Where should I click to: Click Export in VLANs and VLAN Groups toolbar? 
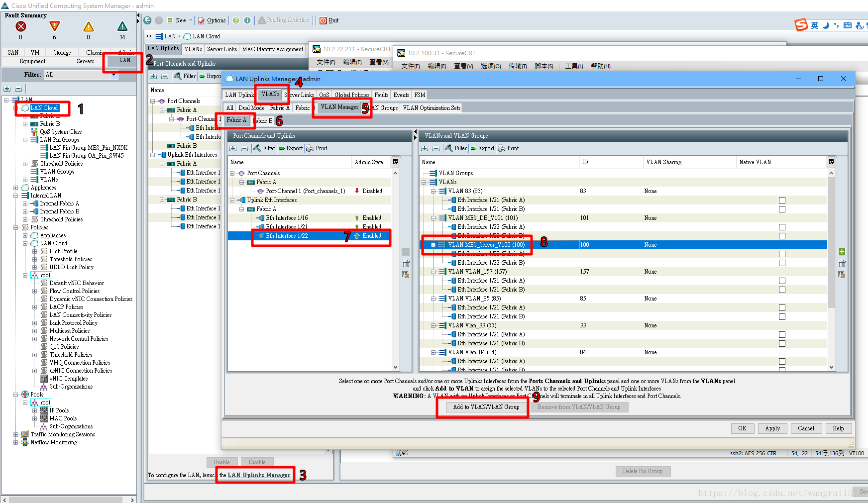click(x=482, y=148)
